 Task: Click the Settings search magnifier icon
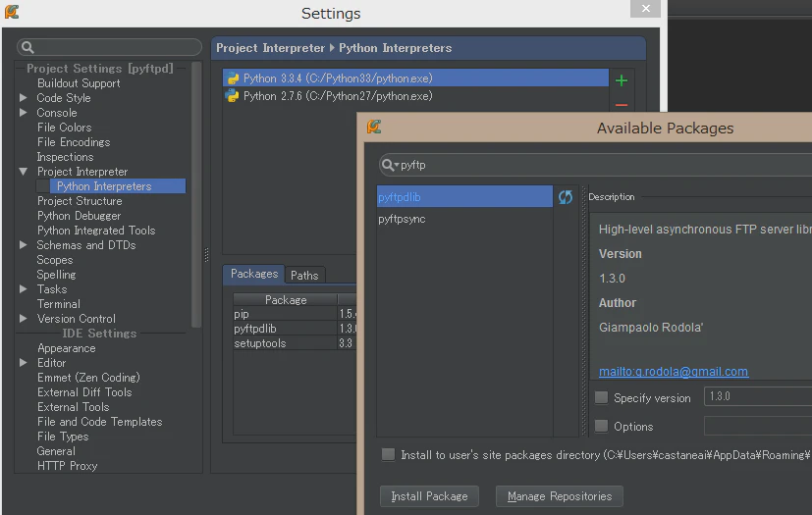coord(27,48)
